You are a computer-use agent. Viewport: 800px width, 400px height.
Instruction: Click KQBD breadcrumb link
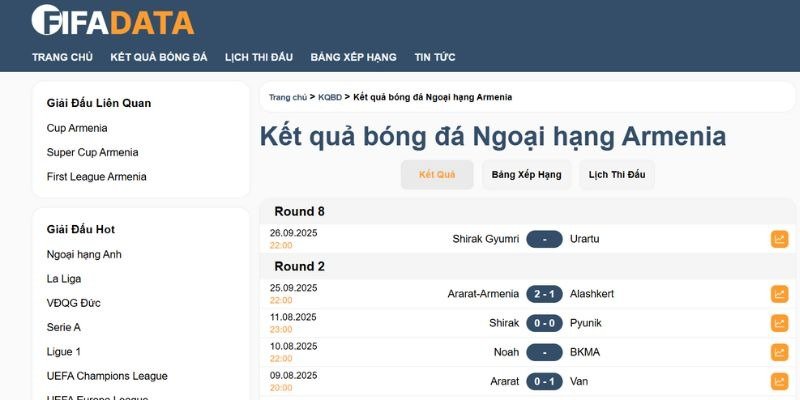(330, 97)
